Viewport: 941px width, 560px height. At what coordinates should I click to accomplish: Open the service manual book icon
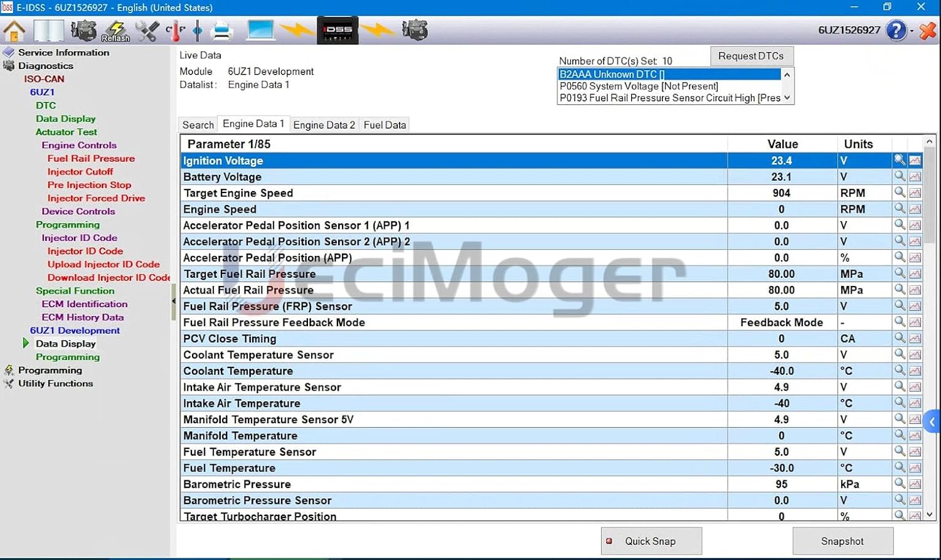48,30
